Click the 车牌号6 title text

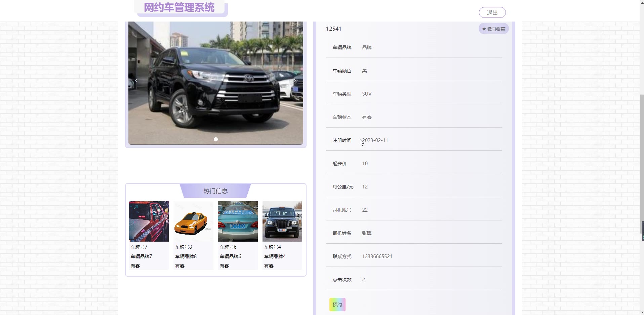(228, 247)
